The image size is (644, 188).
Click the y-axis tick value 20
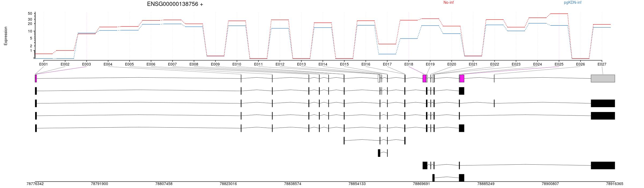coord(30,24)
